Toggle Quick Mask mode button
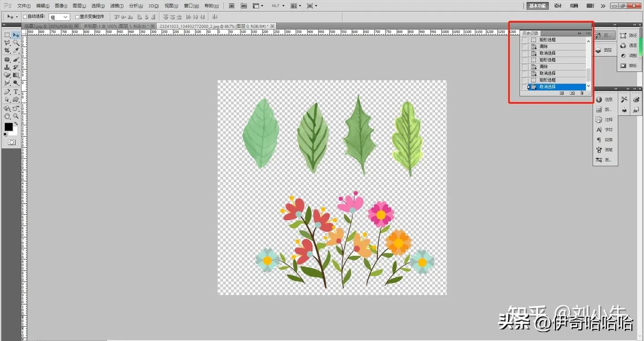The width and height of the screenshot is (644, 341). (11, 142)
